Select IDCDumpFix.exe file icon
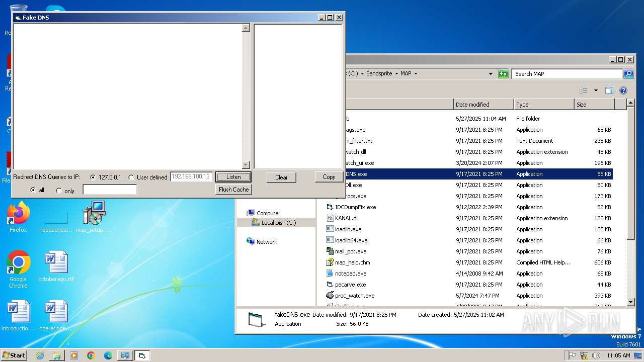This screenshot has width=644, height=362. pyautogui.click(x=330, y=207)
